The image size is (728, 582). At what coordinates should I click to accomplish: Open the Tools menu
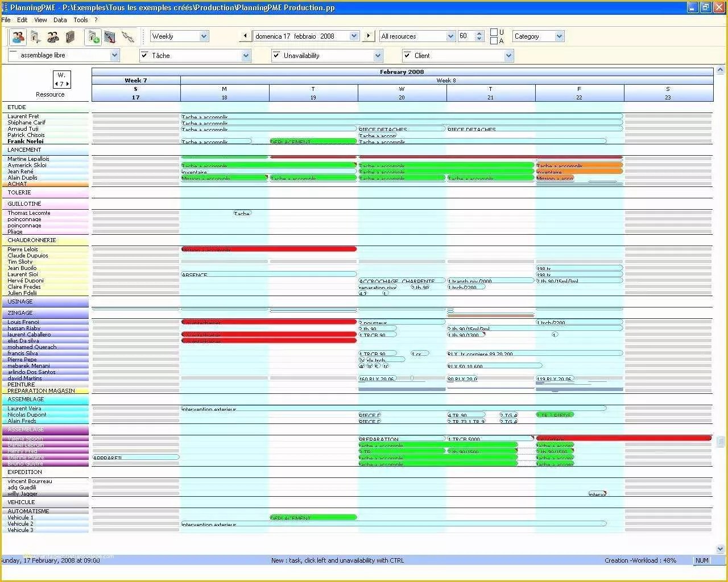tap(80, 19)
